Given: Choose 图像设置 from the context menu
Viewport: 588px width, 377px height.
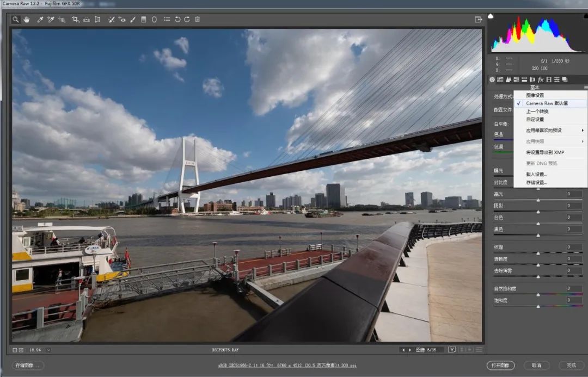Looking at the screenshot, I should pos(535,95).
